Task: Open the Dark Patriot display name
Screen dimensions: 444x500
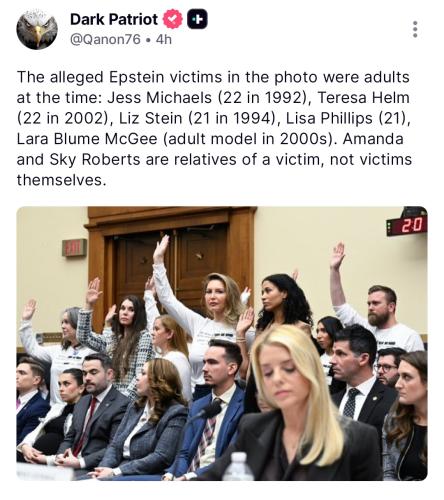Action: [x=114, y=19]
